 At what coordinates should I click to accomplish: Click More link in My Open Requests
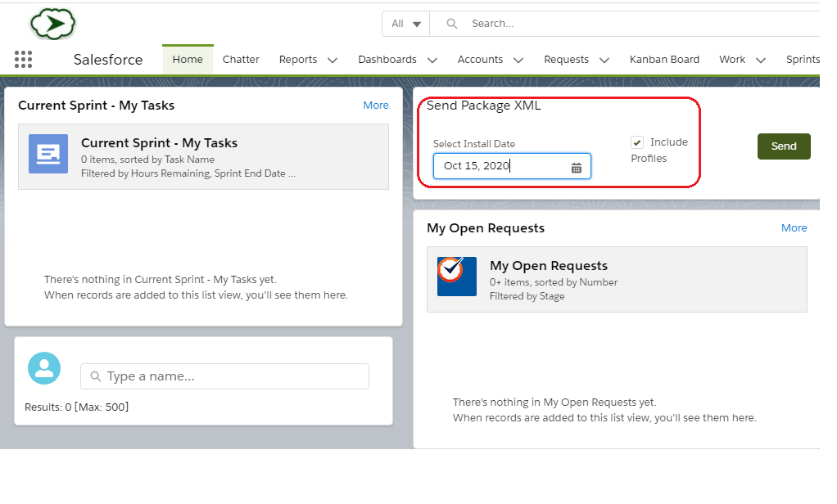[794, 227]
